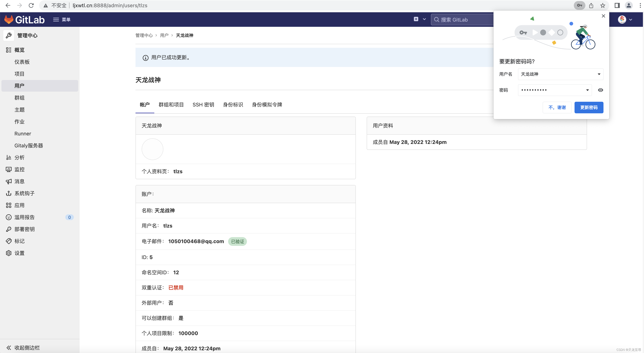The height and width of the screenshot is (353, 644).
Task: Click the 已验证 badge
Action: pyautogui.click(x=238, y=241)
